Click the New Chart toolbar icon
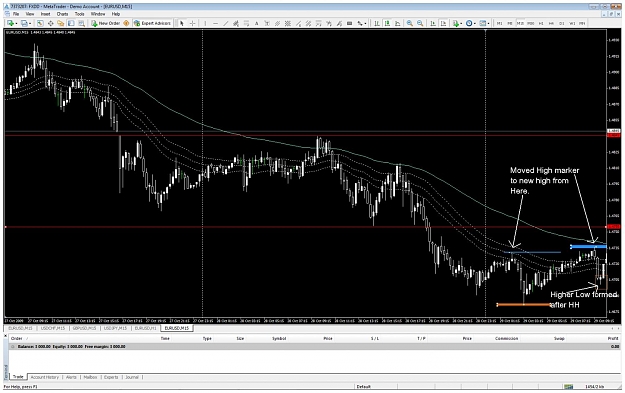This screenshot has height=393, width=625. (10, 24)
